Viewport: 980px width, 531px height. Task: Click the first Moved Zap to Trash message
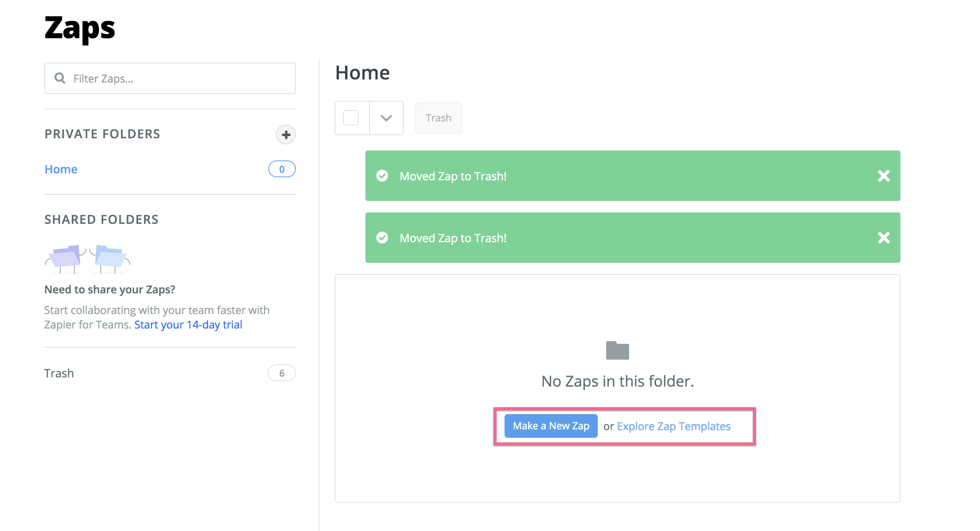(453, 176)
